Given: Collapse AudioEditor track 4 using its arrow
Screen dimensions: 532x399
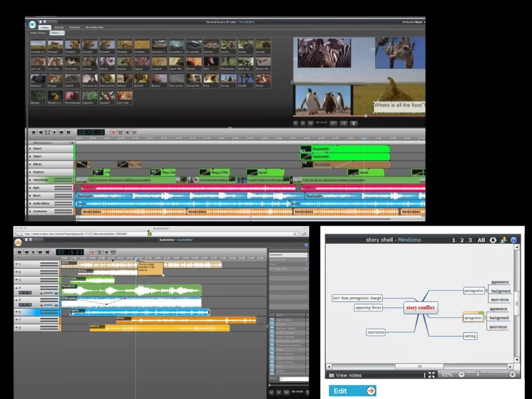Looking at the screenshot, I should point(17,288).
